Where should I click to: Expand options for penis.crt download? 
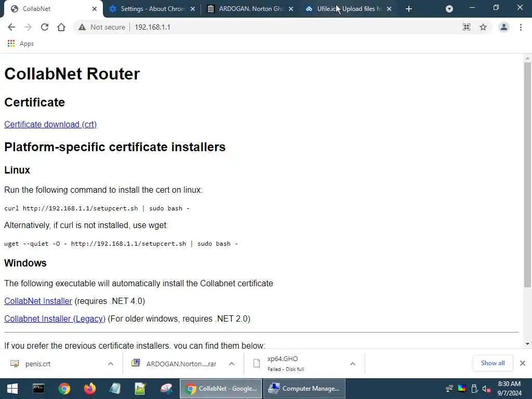(111, 364)
